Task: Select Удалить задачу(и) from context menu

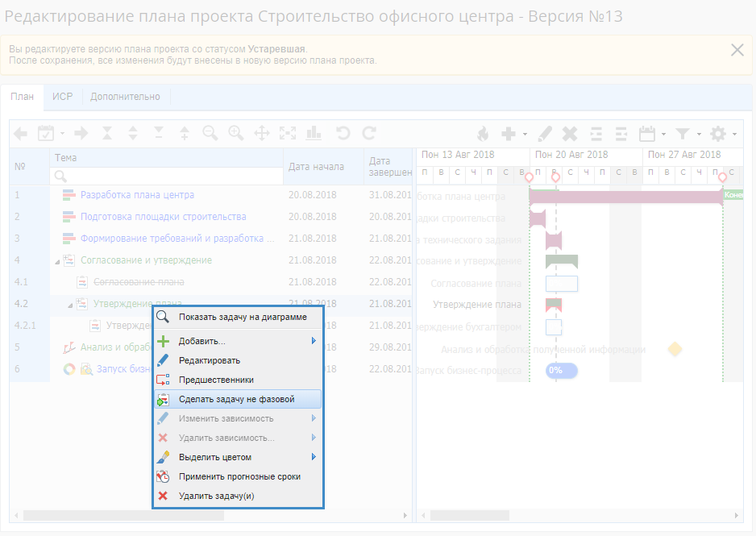Action: 216,496
